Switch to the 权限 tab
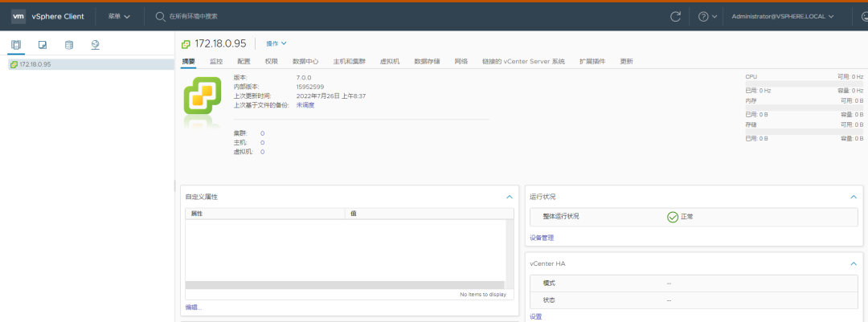This screenshot has width=868, height=322. tap(272, 61)
